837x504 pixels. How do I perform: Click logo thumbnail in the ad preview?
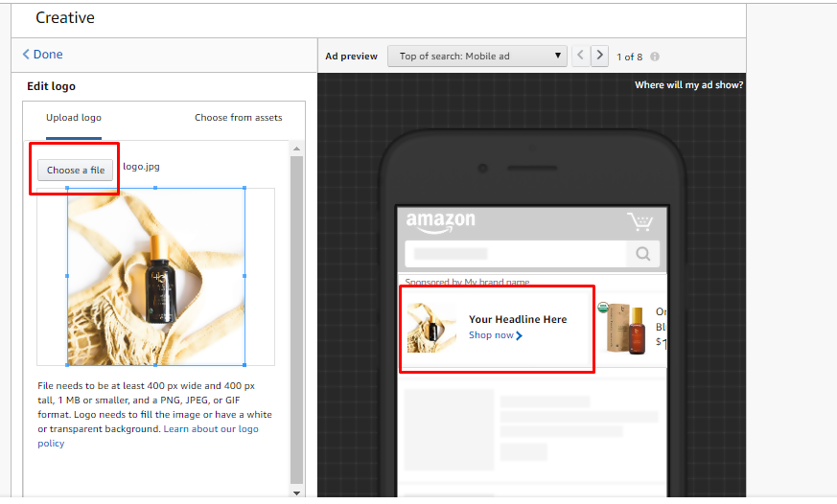(x=431, y=328)
